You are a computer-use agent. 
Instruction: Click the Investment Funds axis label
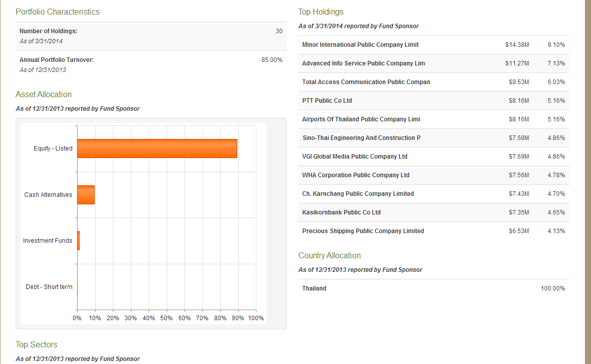pyautogui.click(x=47, y=241)
